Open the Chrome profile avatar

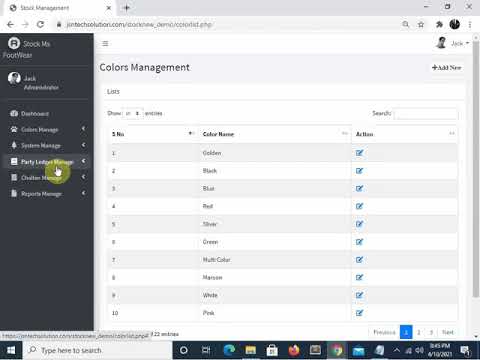click(455, 24)
